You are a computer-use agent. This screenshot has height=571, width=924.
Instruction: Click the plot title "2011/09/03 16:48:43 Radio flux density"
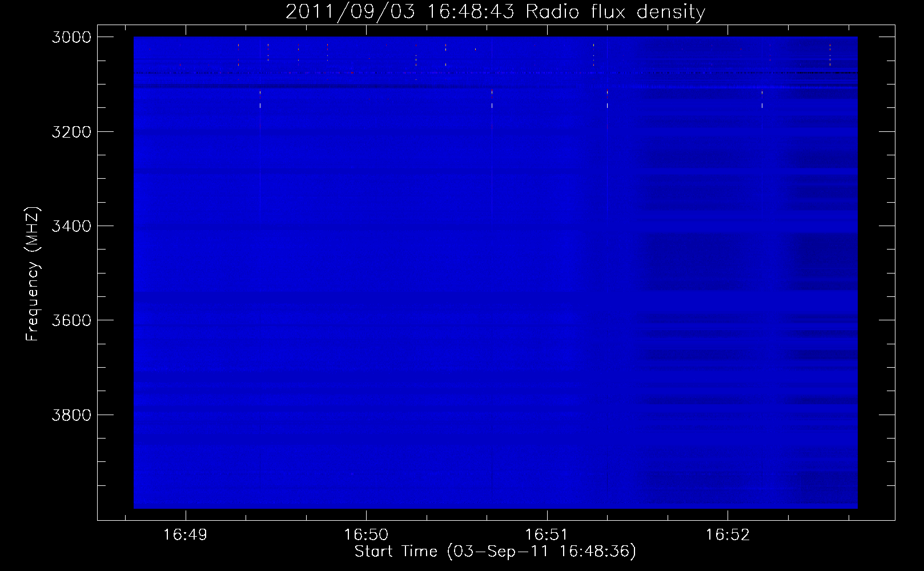click(x=495, y=11)
